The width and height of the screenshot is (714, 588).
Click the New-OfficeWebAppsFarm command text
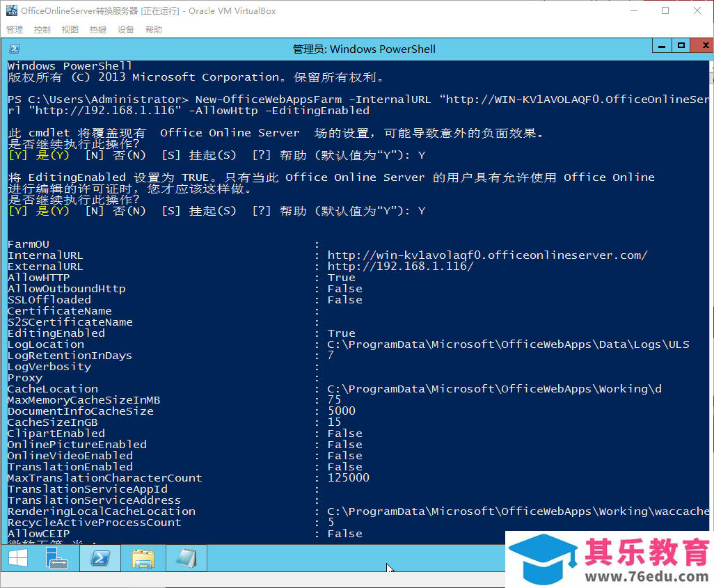tap(269, 100)
